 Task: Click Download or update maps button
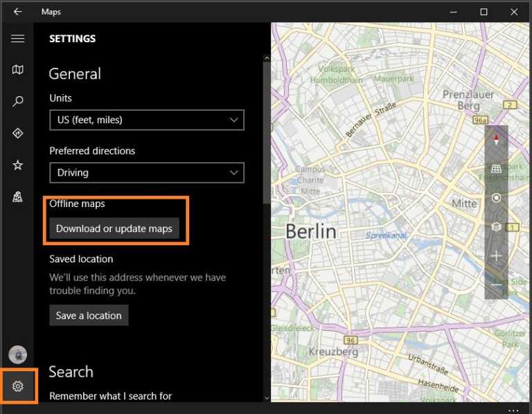(114, 228)
